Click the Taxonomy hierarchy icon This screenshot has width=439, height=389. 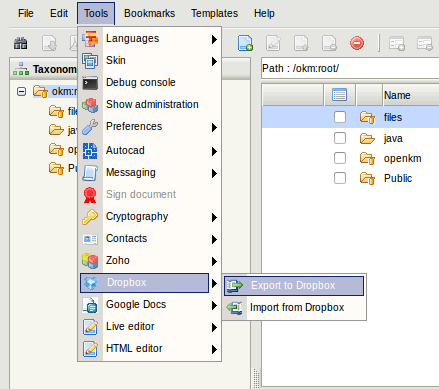pos(21,69)
